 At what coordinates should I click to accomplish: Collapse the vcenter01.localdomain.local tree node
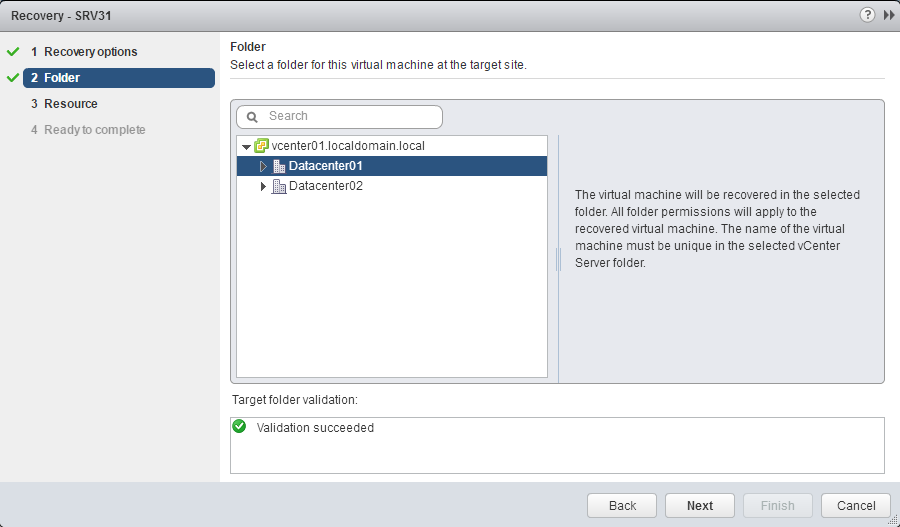pyautogui.click(x=246, y=147)
